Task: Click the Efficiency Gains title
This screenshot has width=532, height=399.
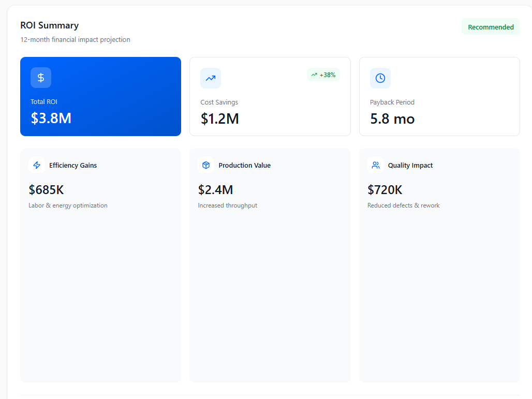Action: [73, 166]
